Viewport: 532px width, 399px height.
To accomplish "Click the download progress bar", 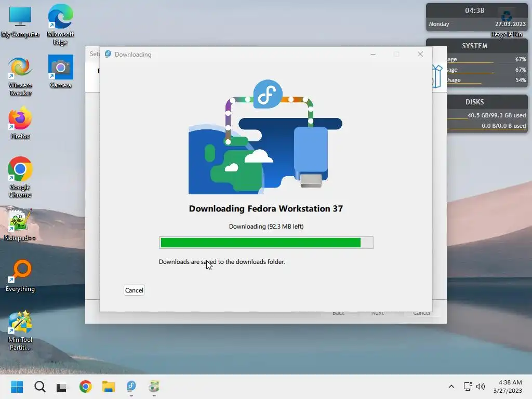I will [266, 243].
